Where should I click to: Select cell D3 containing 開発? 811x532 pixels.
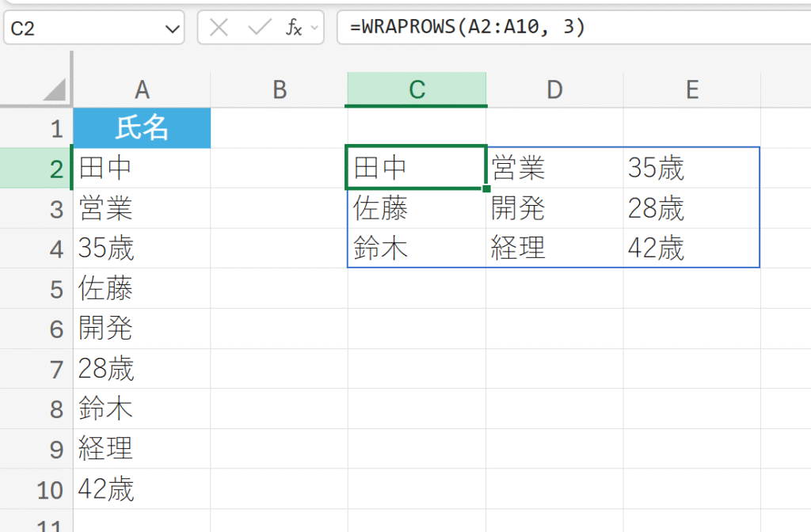[554, 208]
